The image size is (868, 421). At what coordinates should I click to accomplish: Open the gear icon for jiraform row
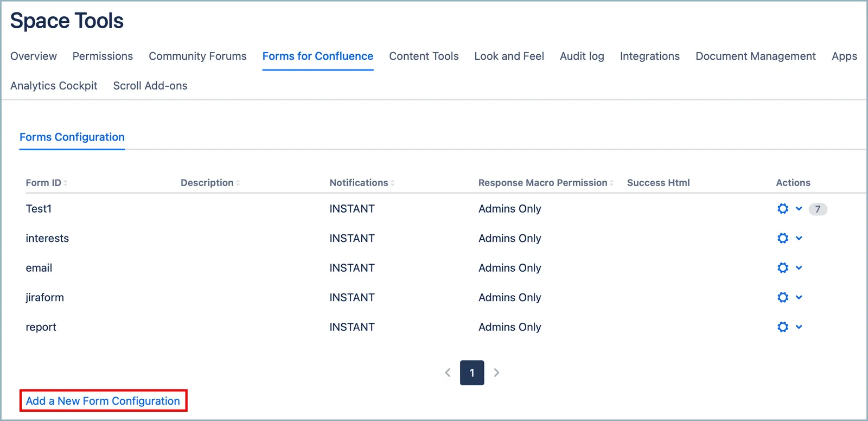783,297
